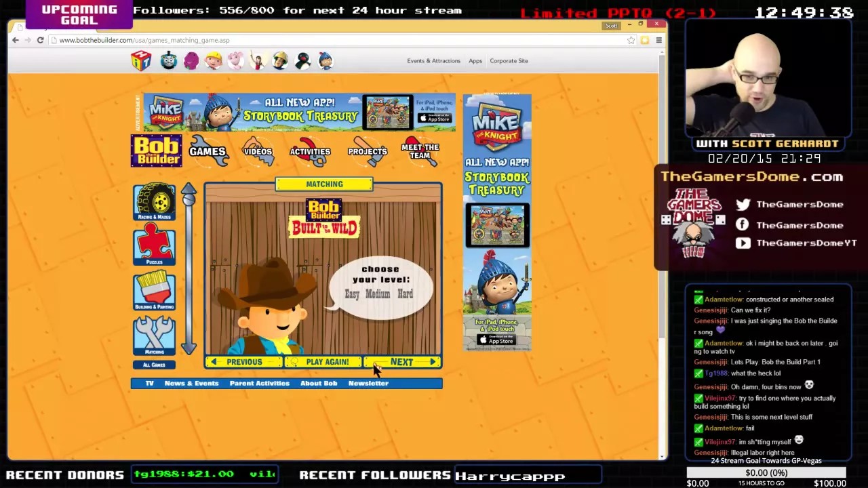This screenshot has height=488, width=868.
Task: Click TheGamersDome.com overlay text
Action: pyautogui.click(x=751, y=177)
